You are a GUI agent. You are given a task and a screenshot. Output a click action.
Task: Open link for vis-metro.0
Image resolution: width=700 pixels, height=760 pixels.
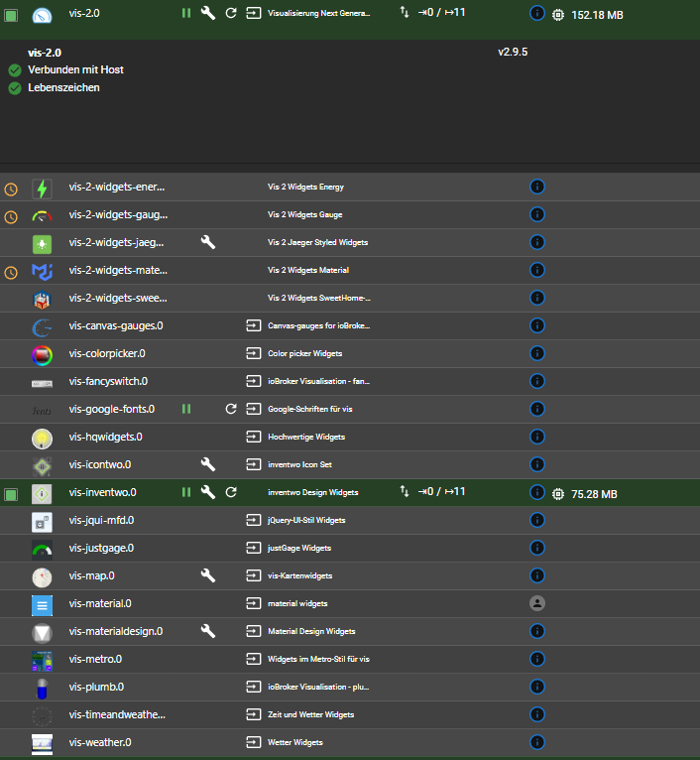(254, 659)
